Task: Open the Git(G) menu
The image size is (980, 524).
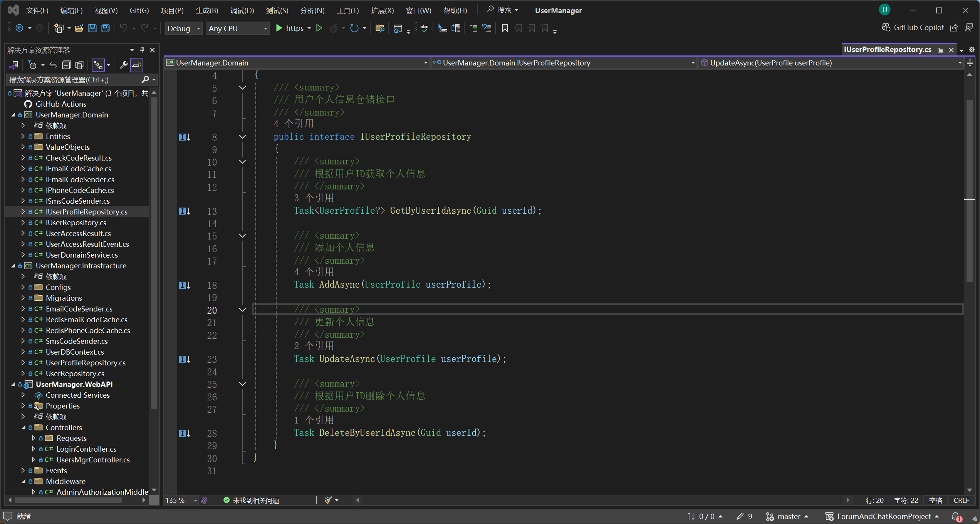Action: (139, 10)
